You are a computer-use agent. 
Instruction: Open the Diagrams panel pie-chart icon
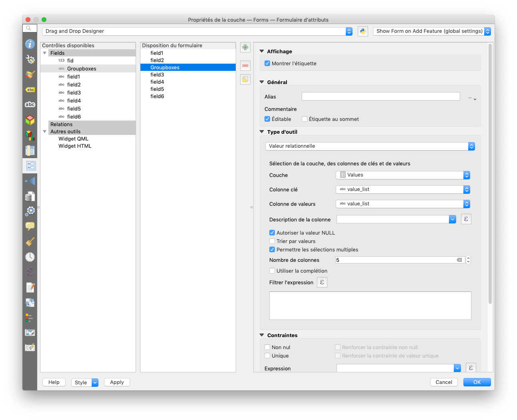30,135
